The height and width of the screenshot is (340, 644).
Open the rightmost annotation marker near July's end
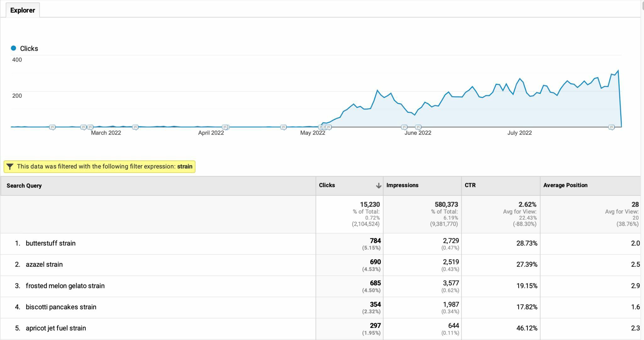[611, 127]
